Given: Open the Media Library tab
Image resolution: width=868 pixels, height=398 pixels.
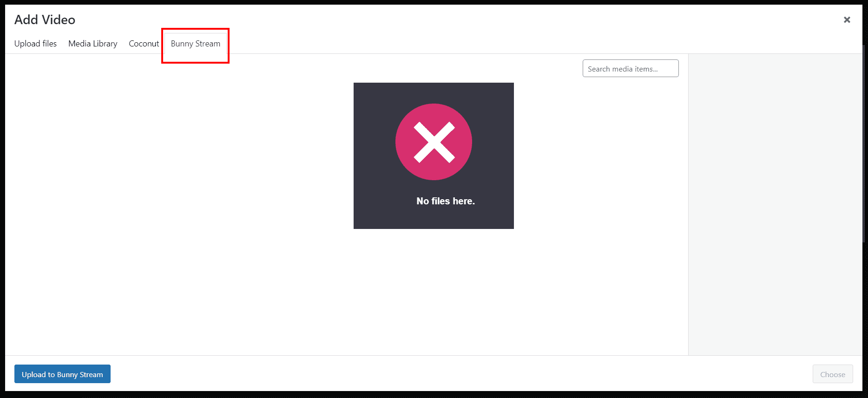Looking at the screenshot, I should [x=92, y=44].
